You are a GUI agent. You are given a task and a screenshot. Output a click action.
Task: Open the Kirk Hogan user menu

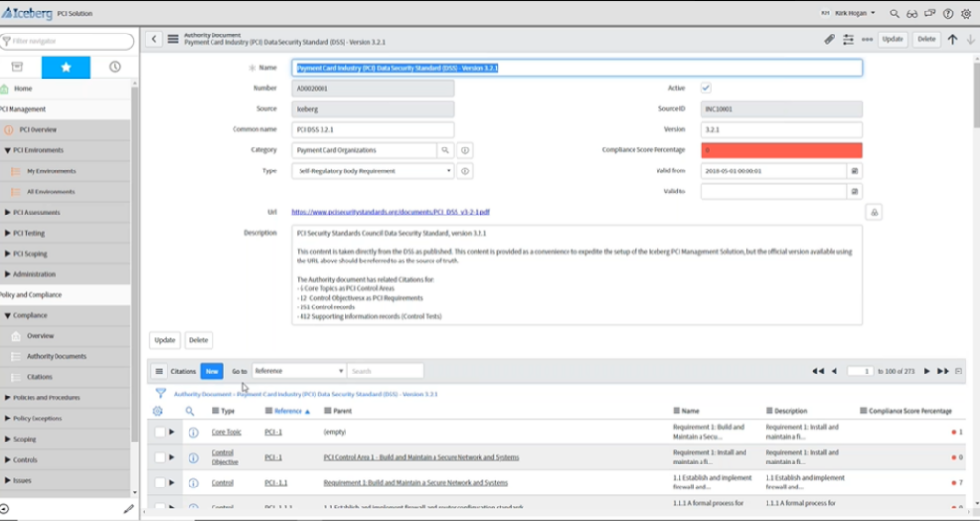(855, 13)
